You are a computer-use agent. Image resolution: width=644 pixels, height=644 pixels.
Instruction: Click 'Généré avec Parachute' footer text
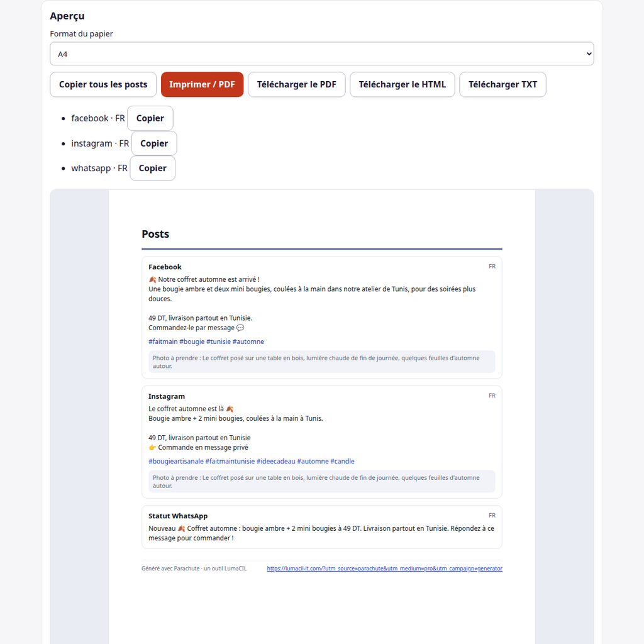[194, 569]
